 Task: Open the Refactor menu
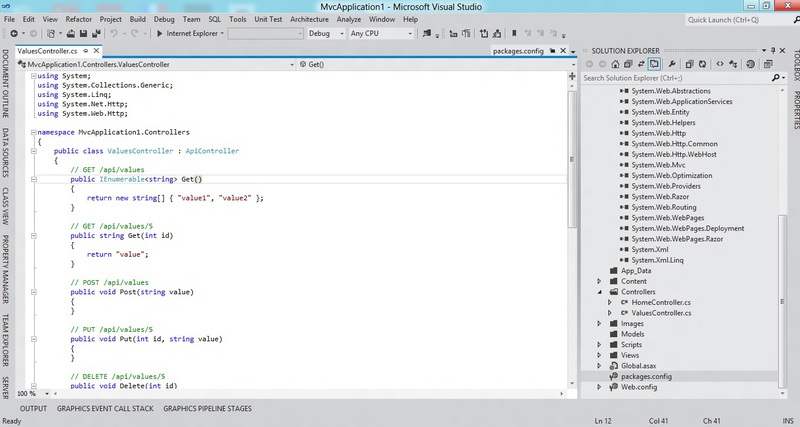click(x=79, y=19)
